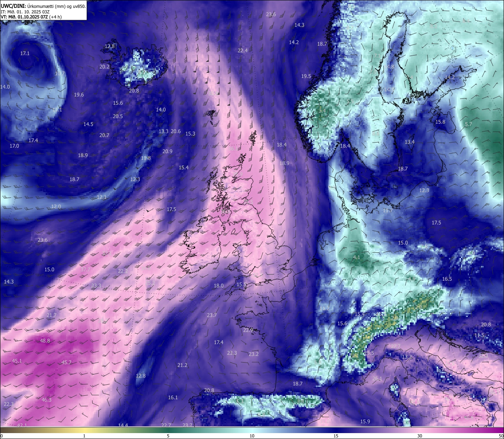Click the 19.6 value label
Image resolution: width=504 pixels, height=439 pixels.
(x=79, y=94)
